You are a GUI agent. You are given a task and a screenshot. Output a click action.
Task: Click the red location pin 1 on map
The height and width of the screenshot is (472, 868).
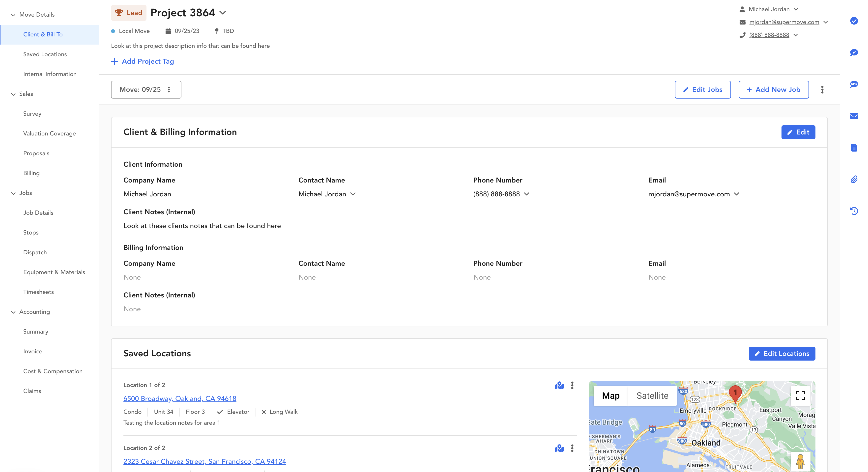point(735,394)
